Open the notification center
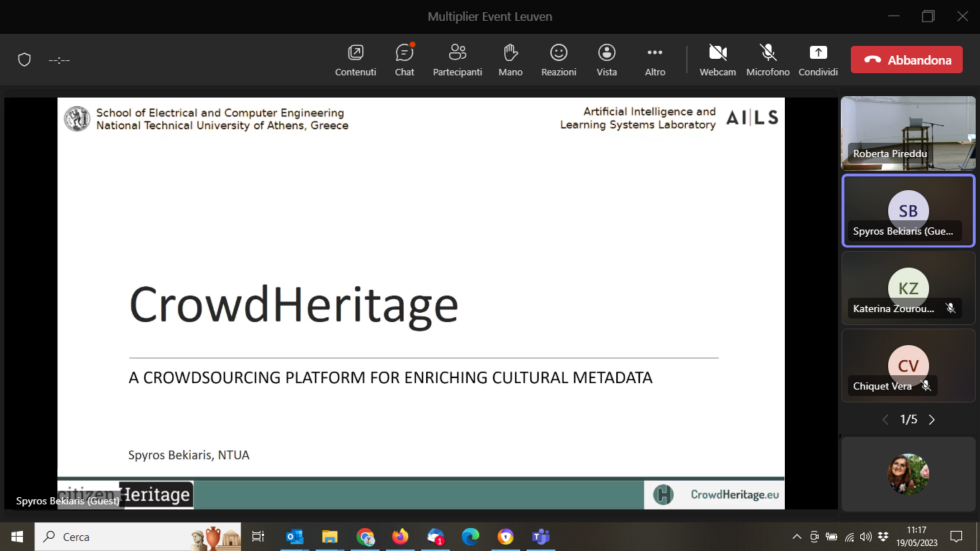Viewport: 980px width, 551px height. 956,537
